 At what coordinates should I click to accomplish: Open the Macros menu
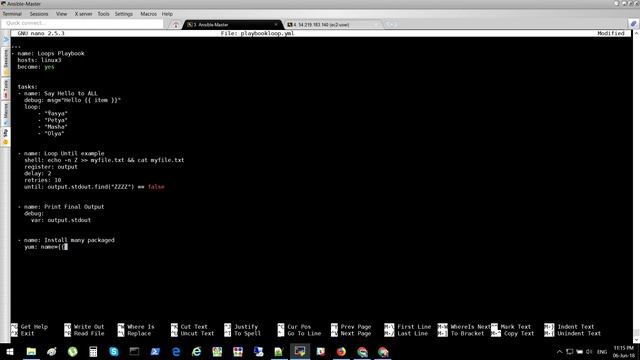[x=149, y=14]
